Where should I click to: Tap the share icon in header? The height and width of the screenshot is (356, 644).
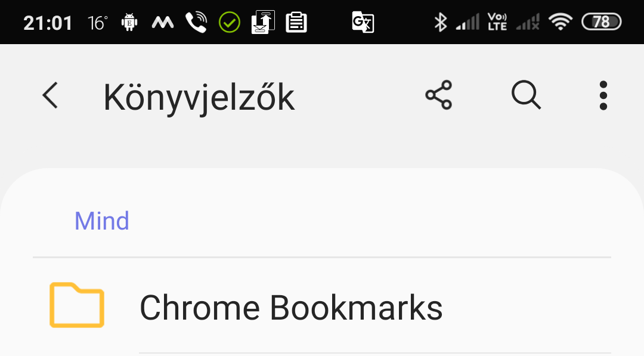coord(439,95)
